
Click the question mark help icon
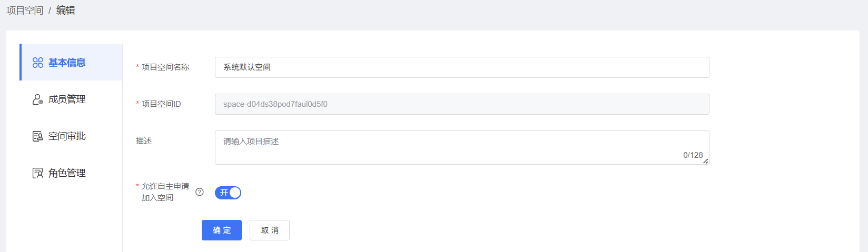point(200,192)
